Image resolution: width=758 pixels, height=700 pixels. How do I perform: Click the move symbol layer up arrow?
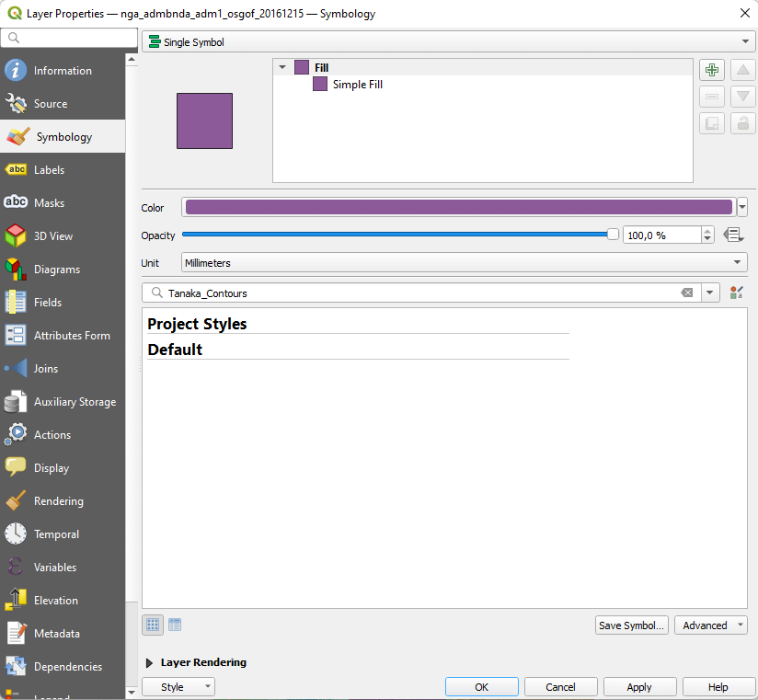tap(743, 71)
